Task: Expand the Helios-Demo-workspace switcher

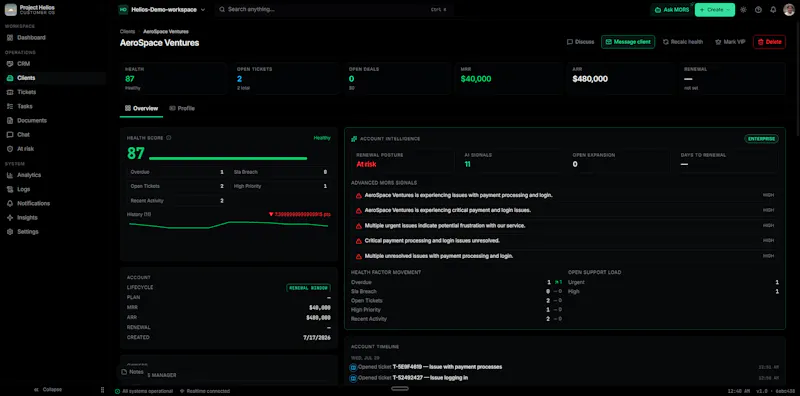Action: pyautogui.click(x=162, y=10)
